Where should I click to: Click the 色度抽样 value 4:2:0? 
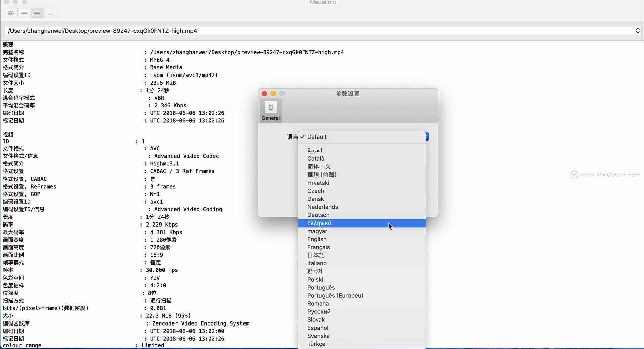158,286
